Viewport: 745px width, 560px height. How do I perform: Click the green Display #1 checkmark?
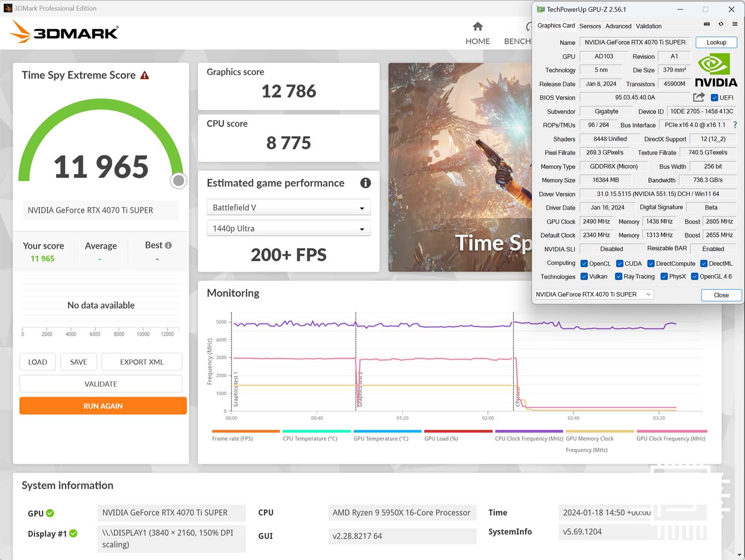(x=74, y=533)
